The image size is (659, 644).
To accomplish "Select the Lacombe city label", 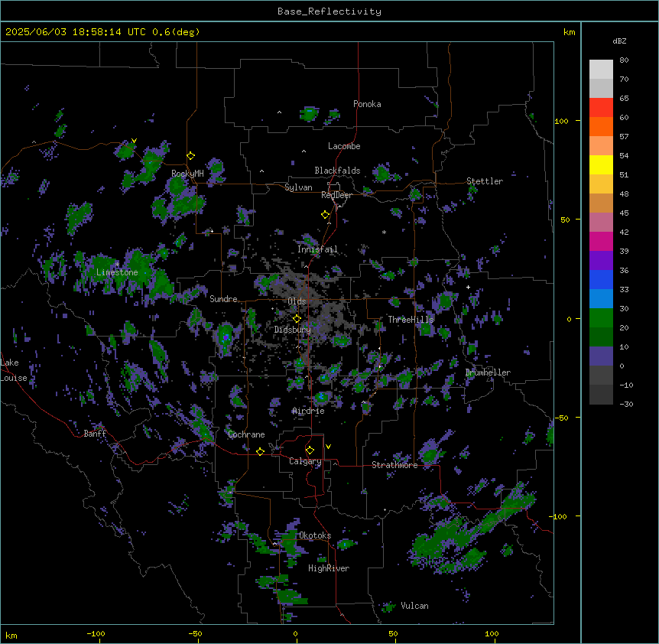I will tap(344, 146).
